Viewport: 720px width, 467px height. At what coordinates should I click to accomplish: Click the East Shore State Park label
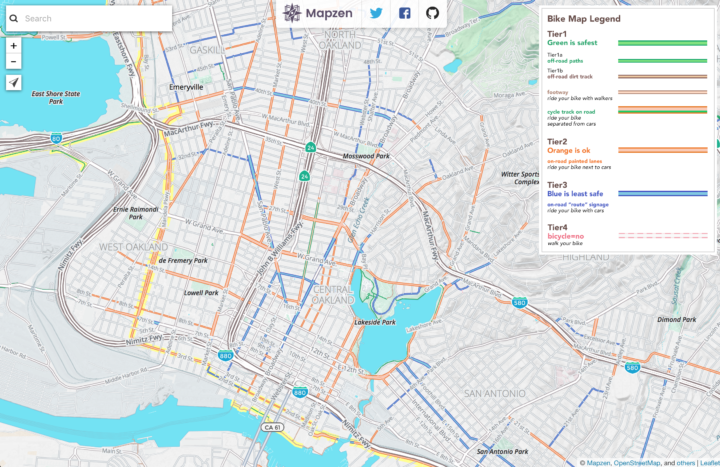point(56,97)
